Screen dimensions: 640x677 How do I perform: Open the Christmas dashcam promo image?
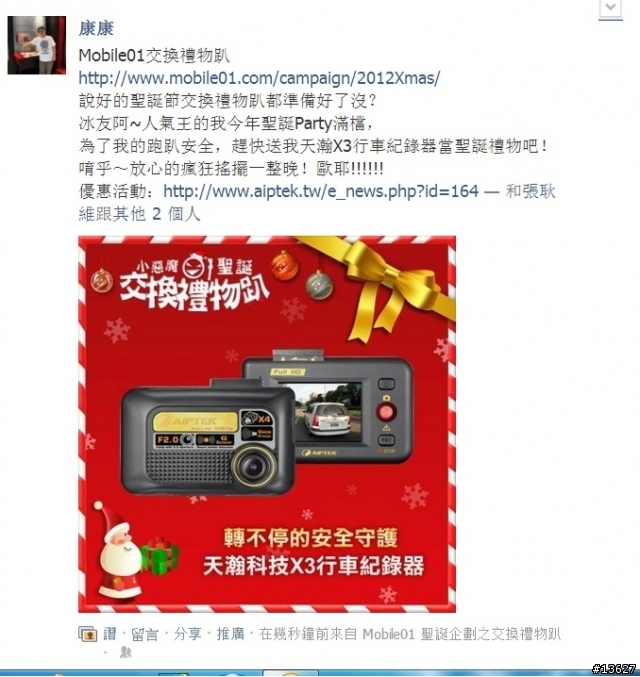point(267,424)
